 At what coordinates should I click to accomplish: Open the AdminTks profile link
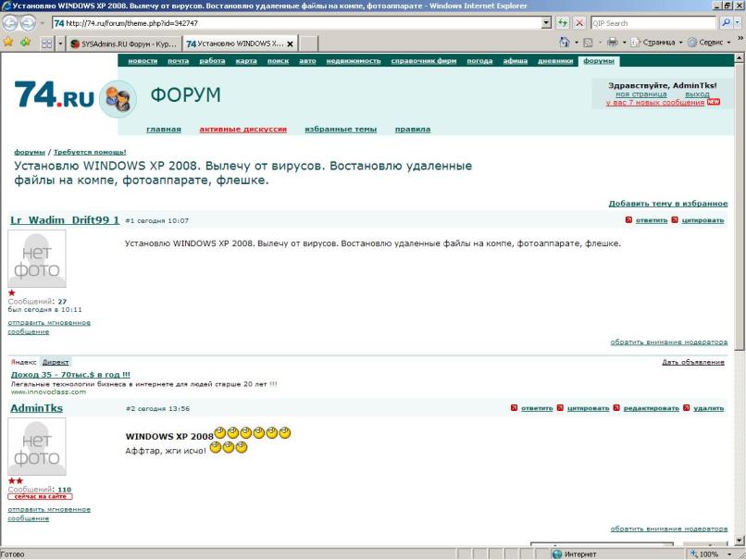point(37,408)
